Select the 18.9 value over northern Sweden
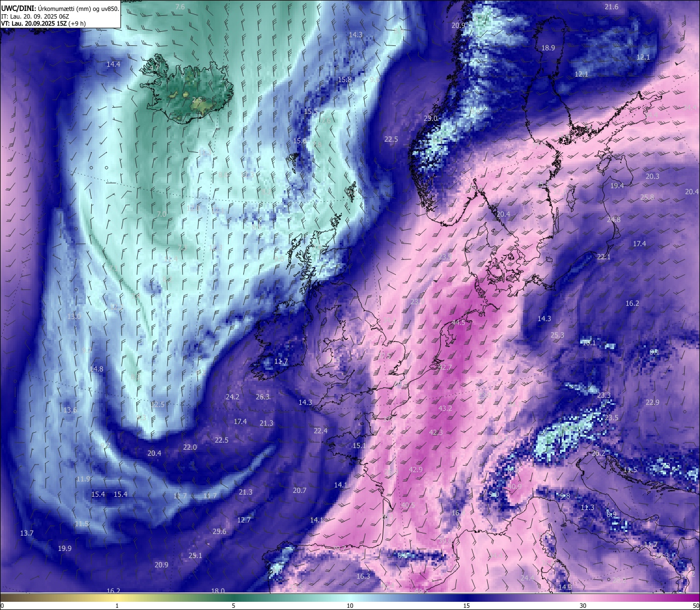Image resolution: width=700 pixels, height=610 pixels. (x=548, y=48)
